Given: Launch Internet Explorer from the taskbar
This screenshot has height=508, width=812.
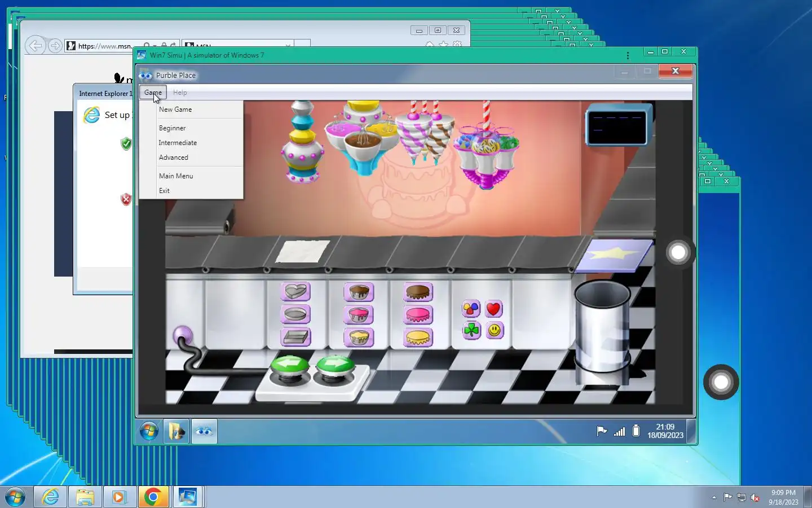Looking at the screenshot, I should 50,497.
